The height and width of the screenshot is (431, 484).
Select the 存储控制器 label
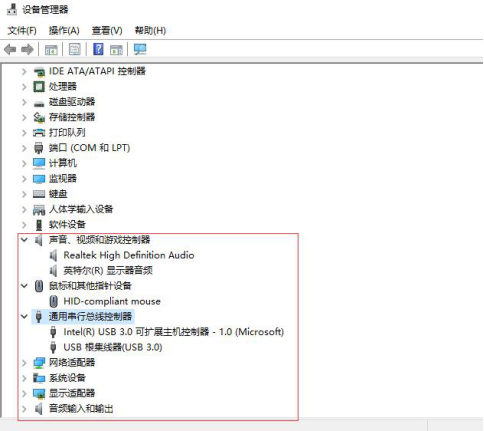pos(72,117)
